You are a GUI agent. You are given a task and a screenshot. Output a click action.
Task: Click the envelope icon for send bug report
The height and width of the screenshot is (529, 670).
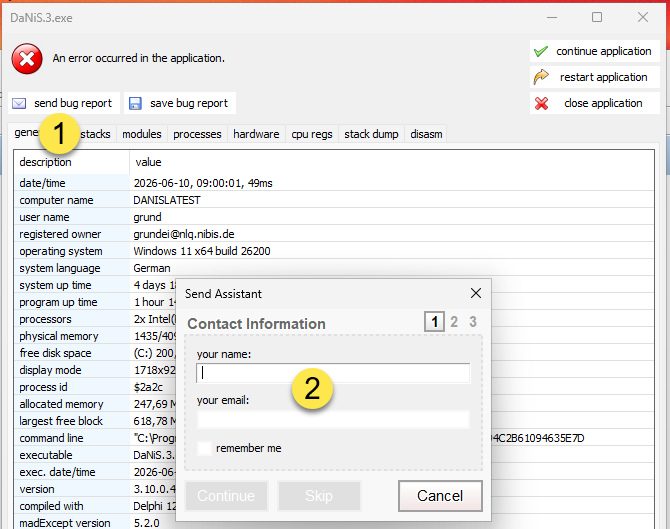point(19,103)
